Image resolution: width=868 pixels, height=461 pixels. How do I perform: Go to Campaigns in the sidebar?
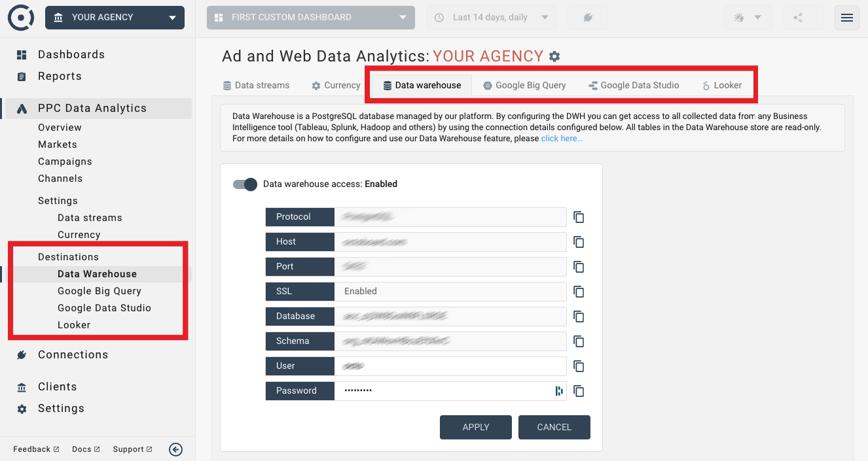pyautogui.click(x=65, y=162)
